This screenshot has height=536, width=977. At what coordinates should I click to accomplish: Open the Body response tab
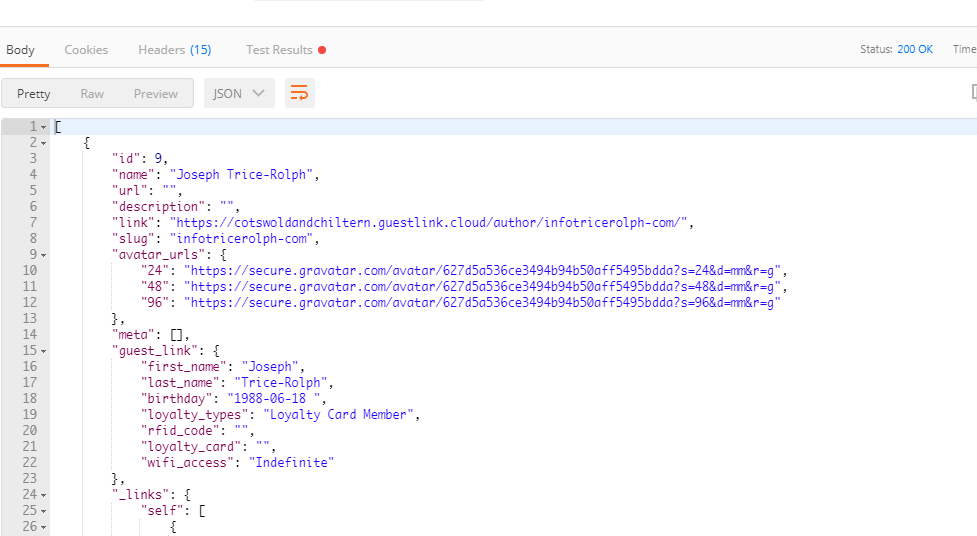21,50
